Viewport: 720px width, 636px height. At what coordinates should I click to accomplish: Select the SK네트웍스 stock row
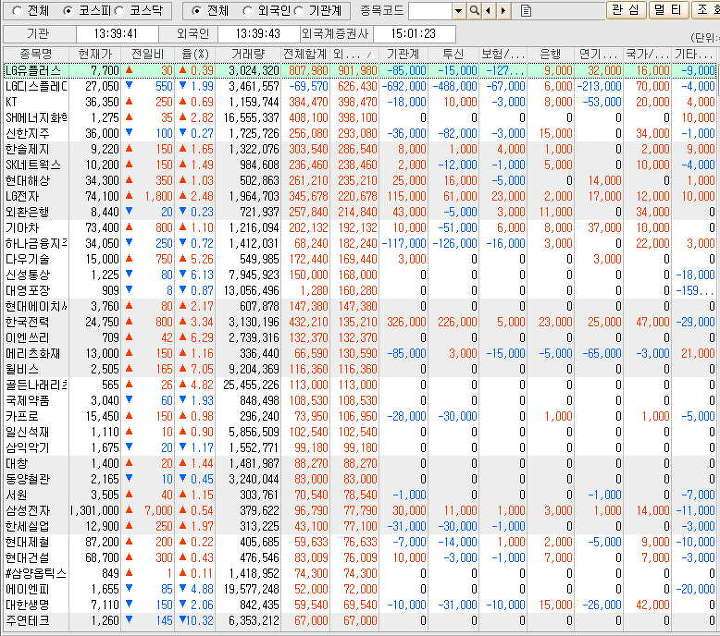[x=360, y=165]
